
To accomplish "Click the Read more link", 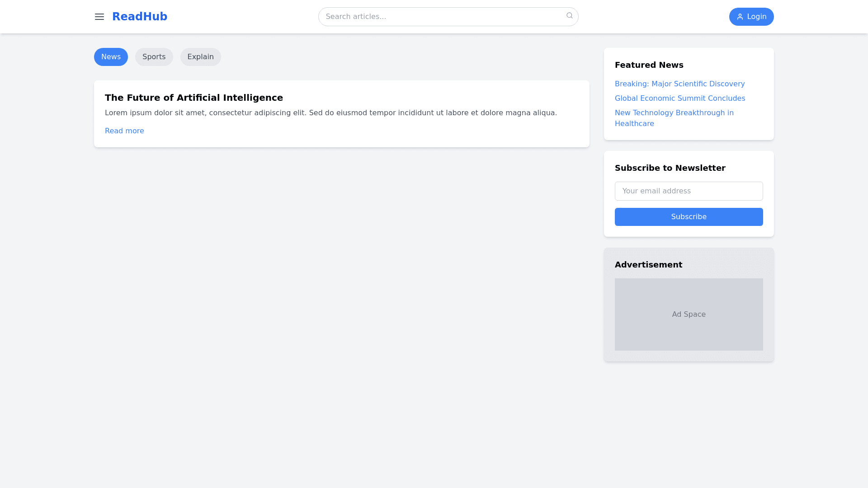I will pyautogui.click(x=124, y=131).
